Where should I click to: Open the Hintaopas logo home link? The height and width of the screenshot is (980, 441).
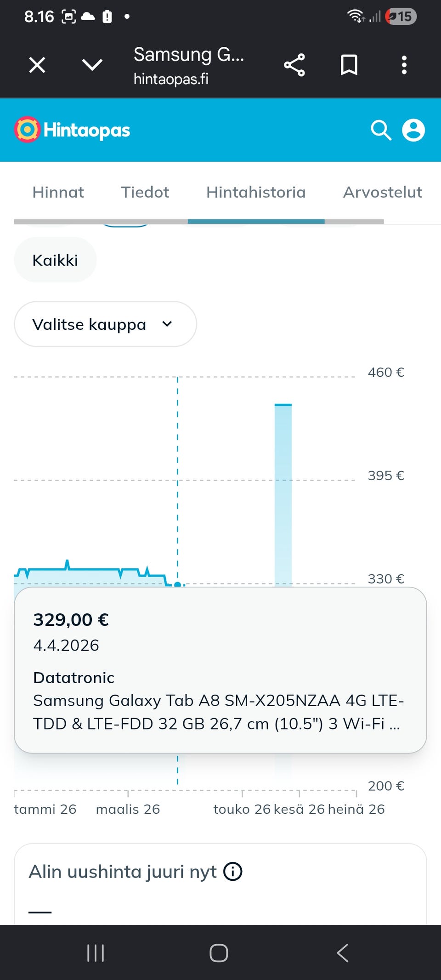point(72,130)
